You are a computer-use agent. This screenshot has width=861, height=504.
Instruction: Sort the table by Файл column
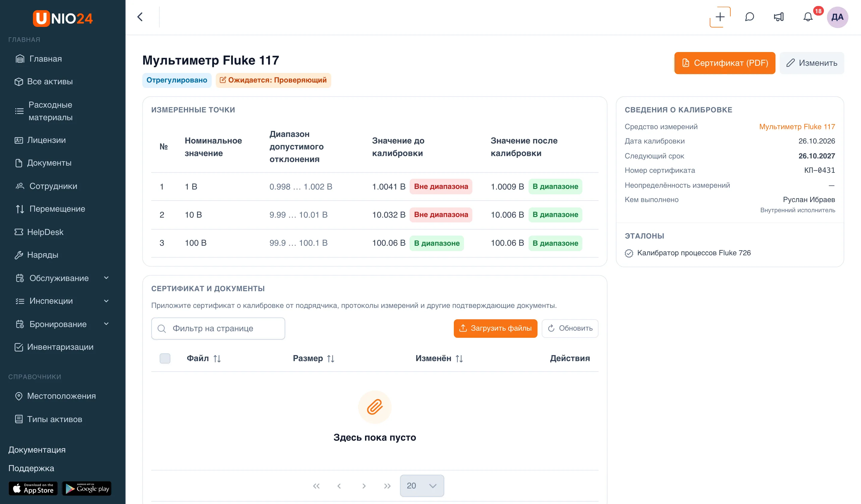(x=204, y=358)
